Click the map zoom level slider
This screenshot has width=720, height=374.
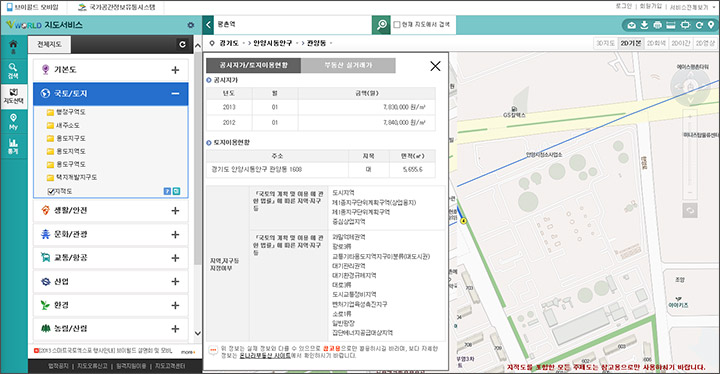tap(690, 154)
